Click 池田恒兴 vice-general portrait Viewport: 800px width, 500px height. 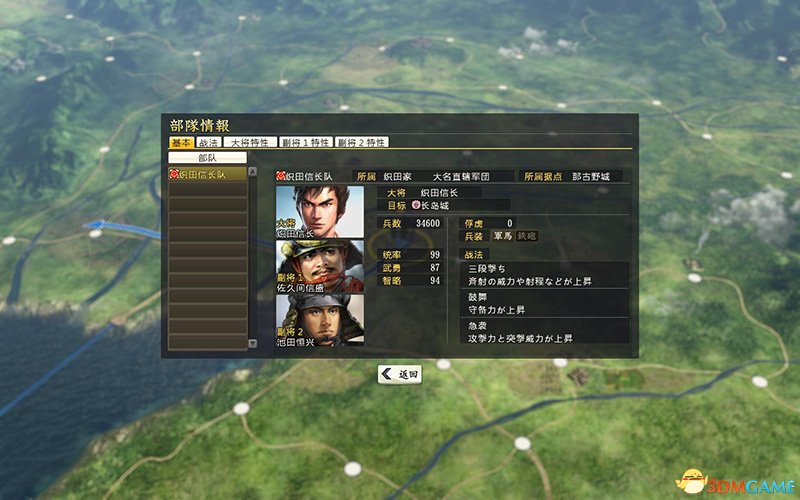pos(320,320)
